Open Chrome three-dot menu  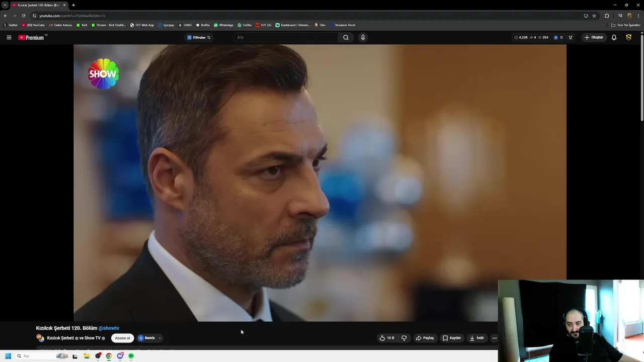pyautogui.click(x=638, y=16)
